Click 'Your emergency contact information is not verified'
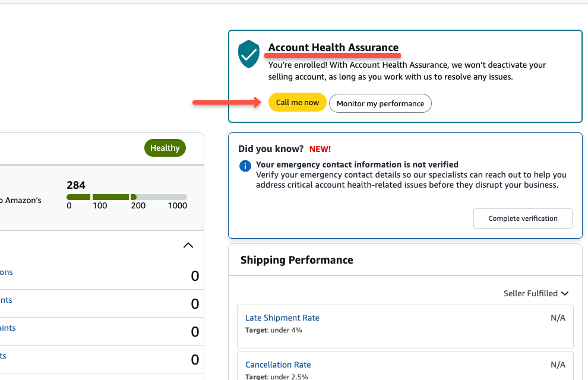588x380 pixels. tap(357, 164)
